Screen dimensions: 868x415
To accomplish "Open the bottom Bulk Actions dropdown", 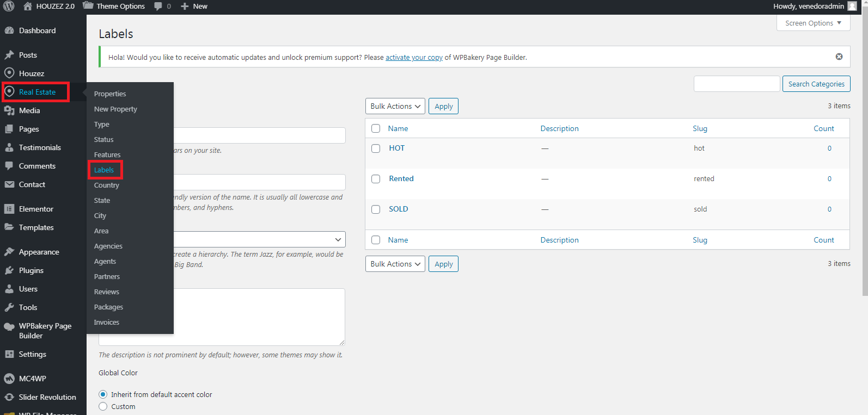I will (x=395, y=264).
